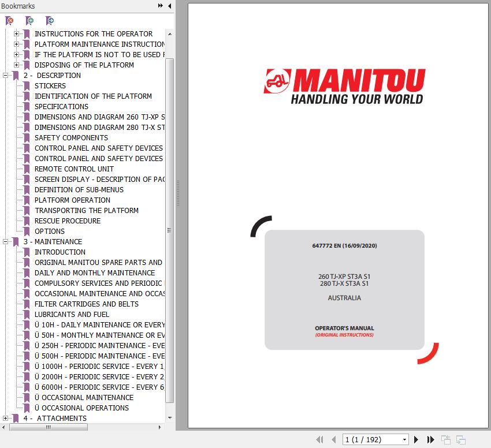Viewport: 491px width, 448px height.
Task: Open INTRODUCTION bookmark under Maintenance
Action: pos(60,252)
